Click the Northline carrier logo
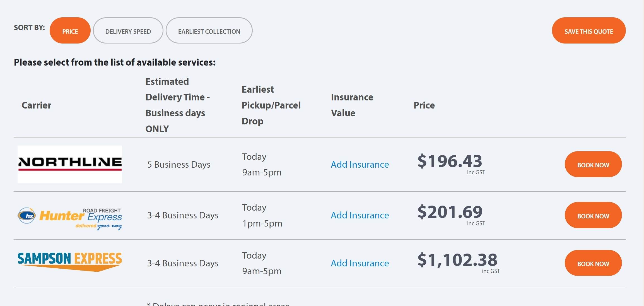The height and width of the screenshot is (306, 644). 70,164
